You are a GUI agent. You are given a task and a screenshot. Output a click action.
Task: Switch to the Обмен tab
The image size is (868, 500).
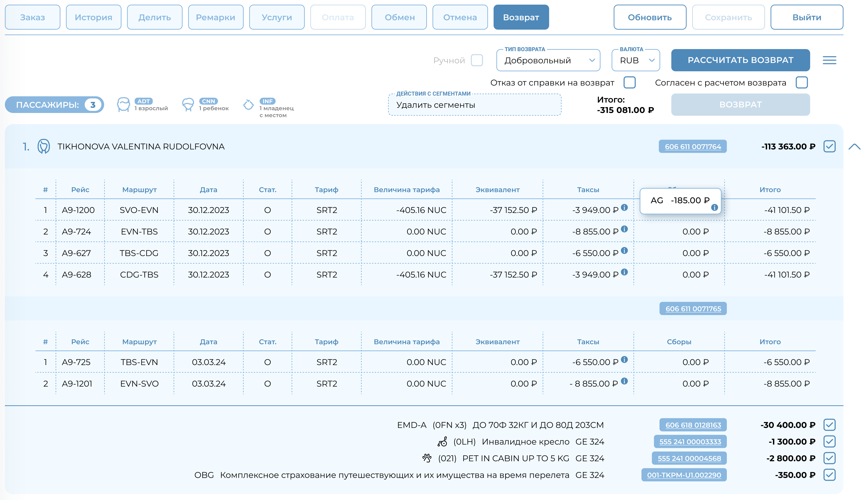point(399,18)
